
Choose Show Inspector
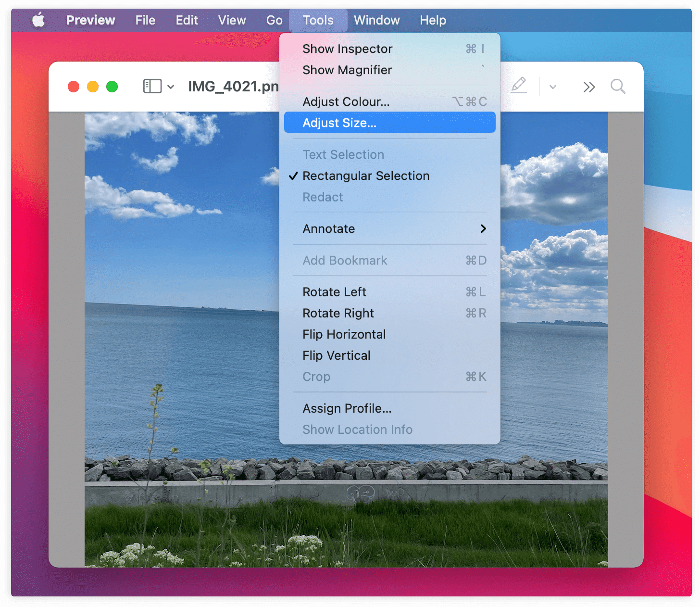347,49
